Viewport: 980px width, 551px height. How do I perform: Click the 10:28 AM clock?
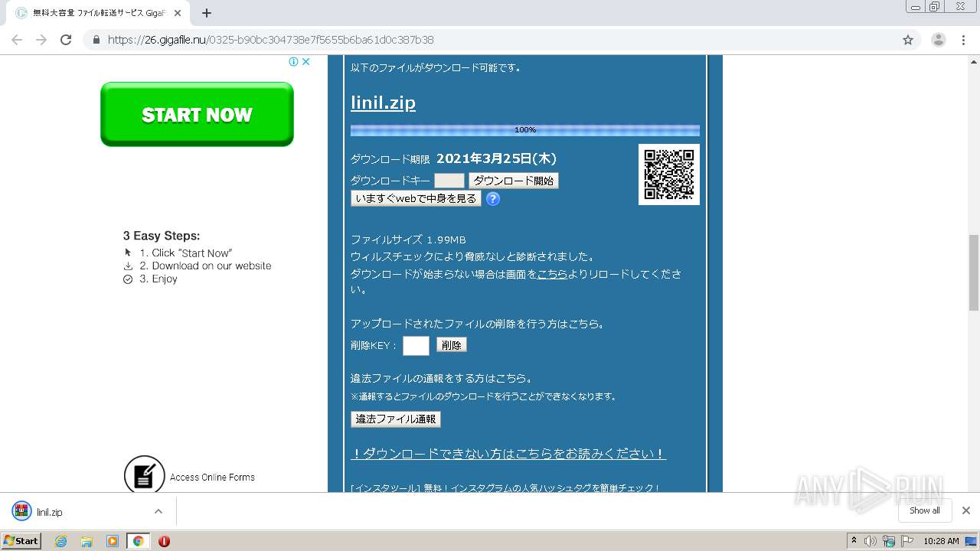coord(941,541)
